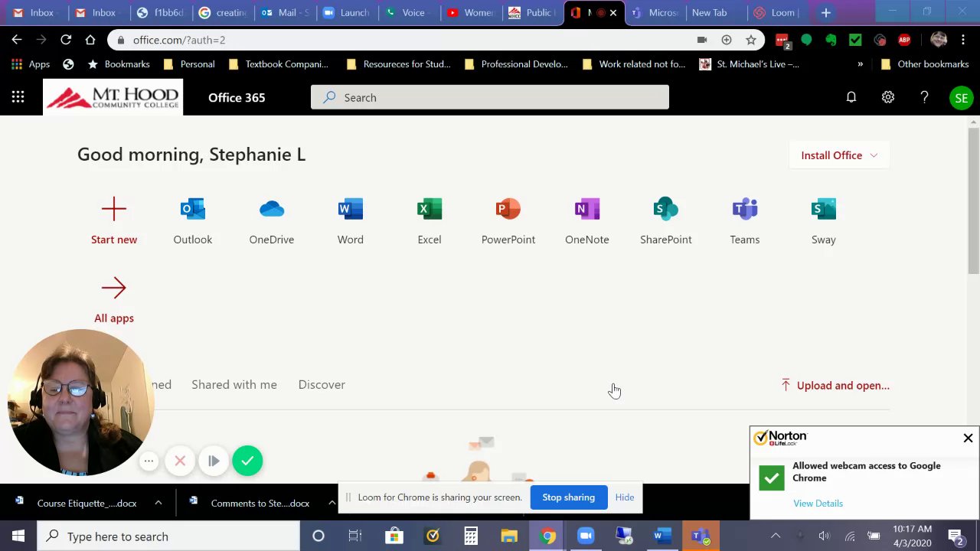The width and height of the screenshot is (980, 551).
Task: Click the Mt. Hood Community College logo
Action: (x=113, y=97)
